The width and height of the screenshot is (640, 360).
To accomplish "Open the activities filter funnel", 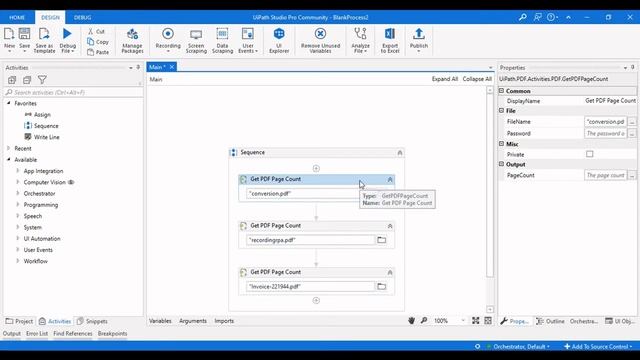I will pos(42,80).
